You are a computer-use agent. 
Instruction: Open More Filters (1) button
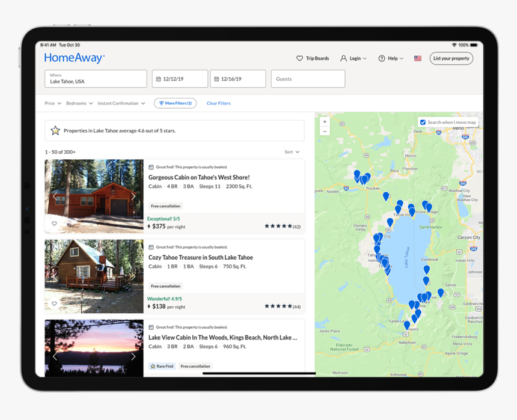(175, 103)
